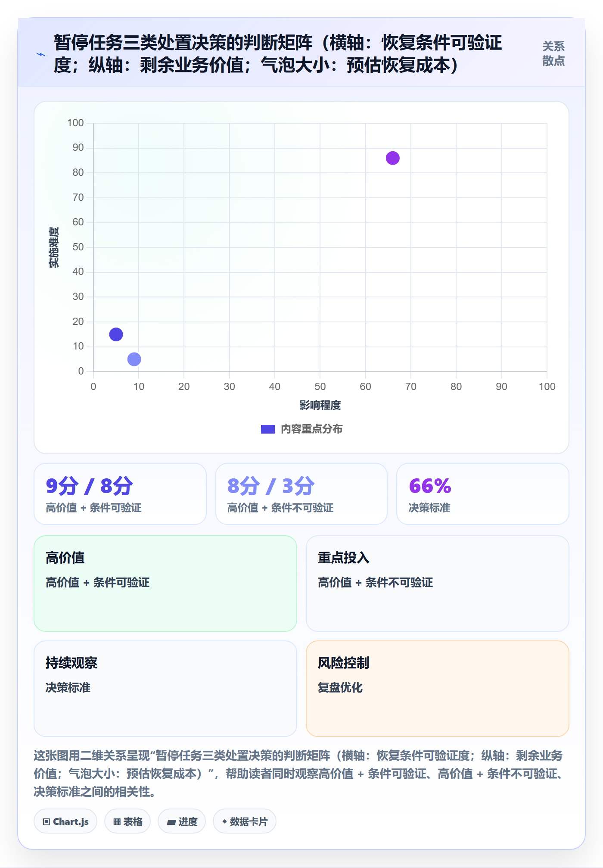Click 决策标准 text in the 持续观察 card
Screen dimensions: 603x868
point(68,687)
